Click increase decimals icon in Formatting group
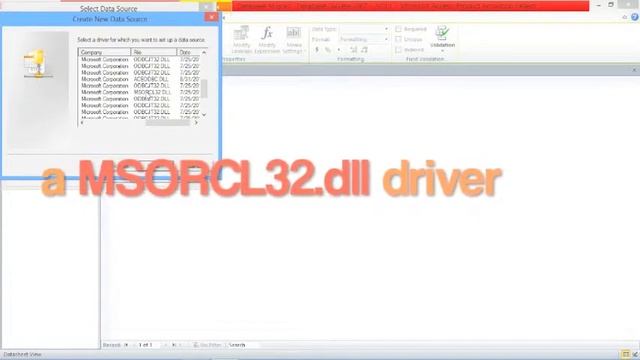Image resolution: width=640 pixels, height=360 pixels. coord(353,50)
